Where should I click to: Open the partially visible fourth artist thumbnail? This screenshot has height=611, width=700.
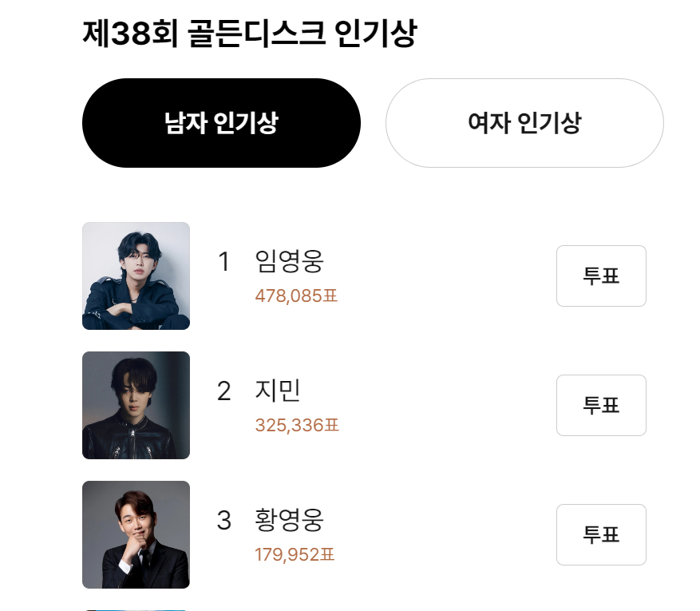click(x=136, y=607)
